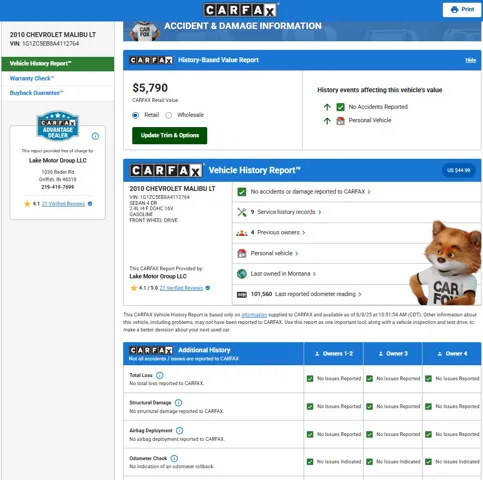Expand No accidents or damage reported row
The width and height of the screenshot is (483, 480).
[x=357, y=192]
